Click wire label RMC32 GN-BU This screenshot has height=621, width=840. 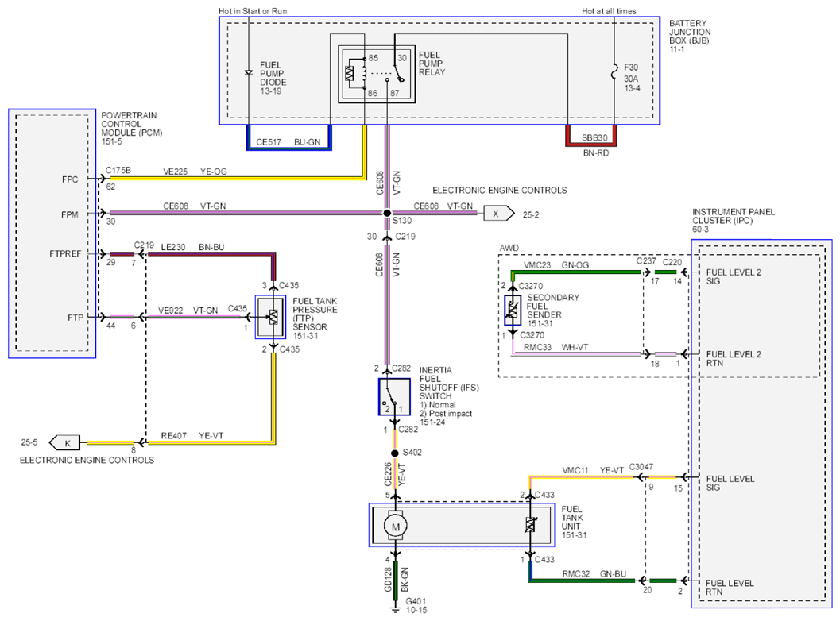pos(594,574)
